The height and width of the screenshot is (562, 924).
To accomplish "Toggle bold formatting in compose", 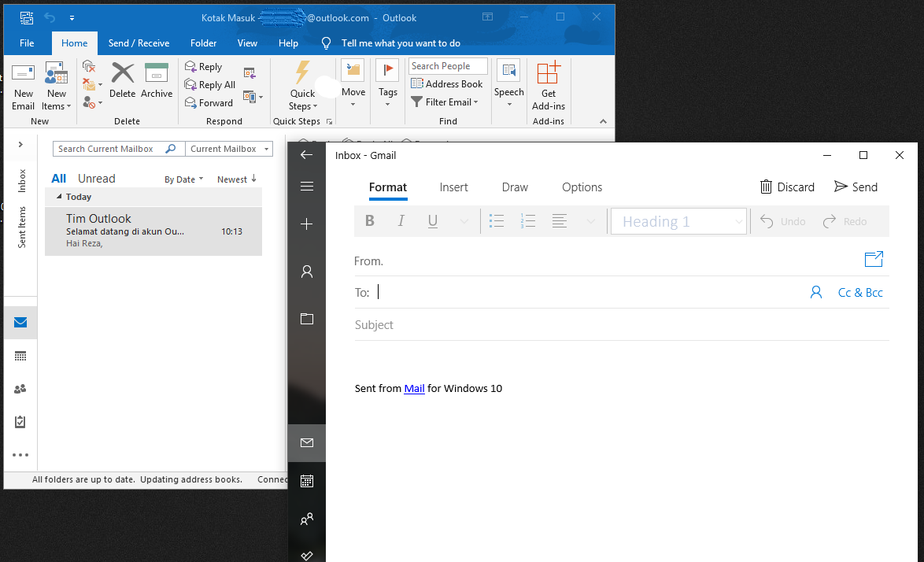I will click(369, 221).
